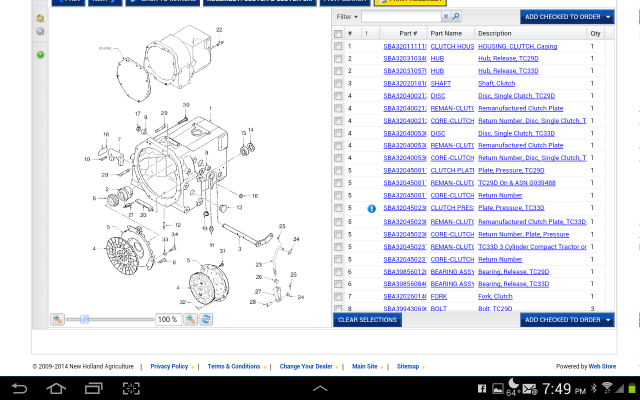Screen dimensions: 640x400
Task: Open the Terms & Conditions footer link
Action: [233, 367]
